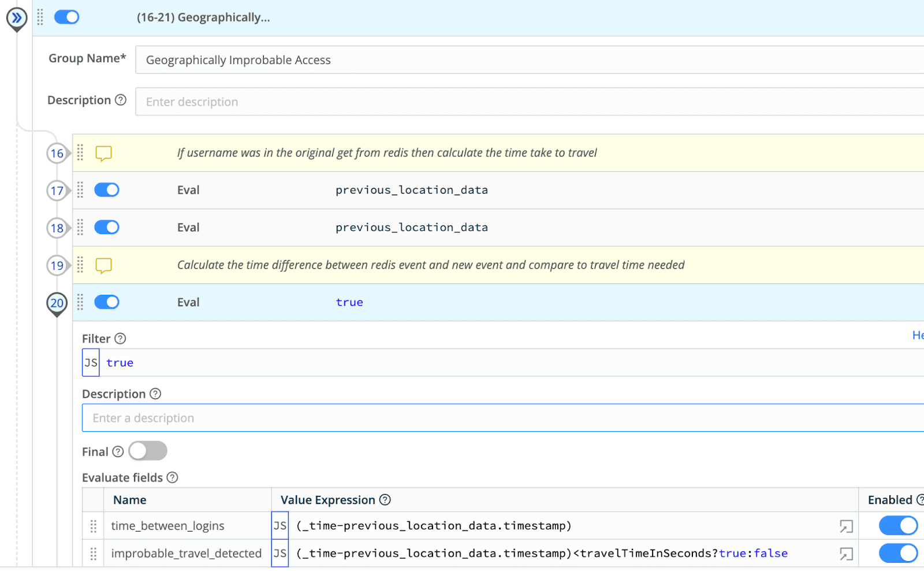Click the comment icon on row 16

pos(103,153)
